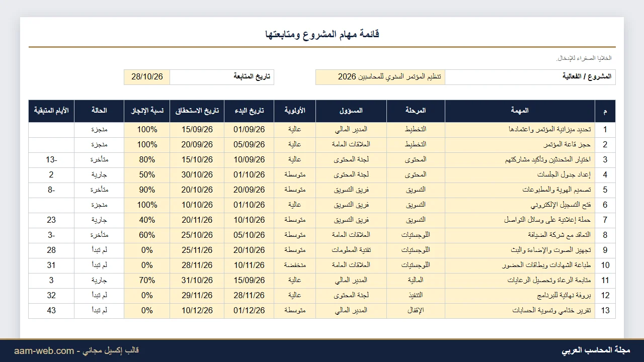
Task: Select the task "تصميم الهوية والمطبوعات"
Action: click(x=520, y=190)
